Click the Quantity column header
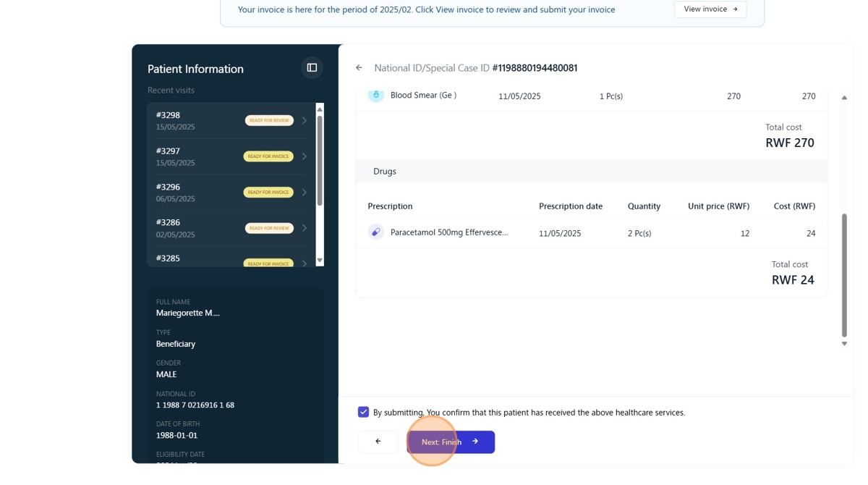This screenshot has height=485, width=868. click(x=644, y=206)
